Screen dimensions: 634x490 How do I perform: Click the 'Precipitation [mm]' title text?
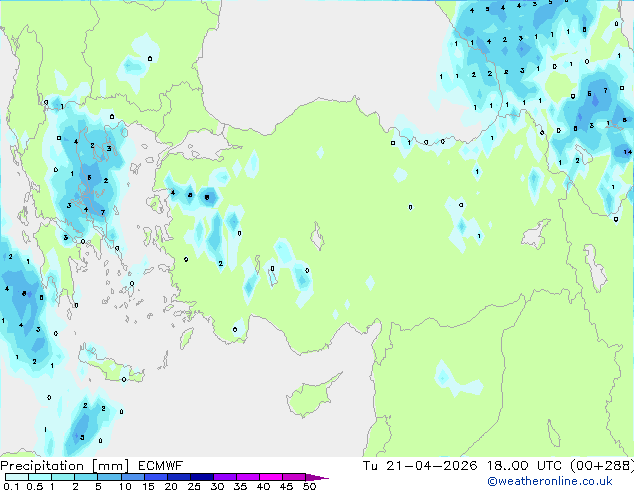(65, 466)
